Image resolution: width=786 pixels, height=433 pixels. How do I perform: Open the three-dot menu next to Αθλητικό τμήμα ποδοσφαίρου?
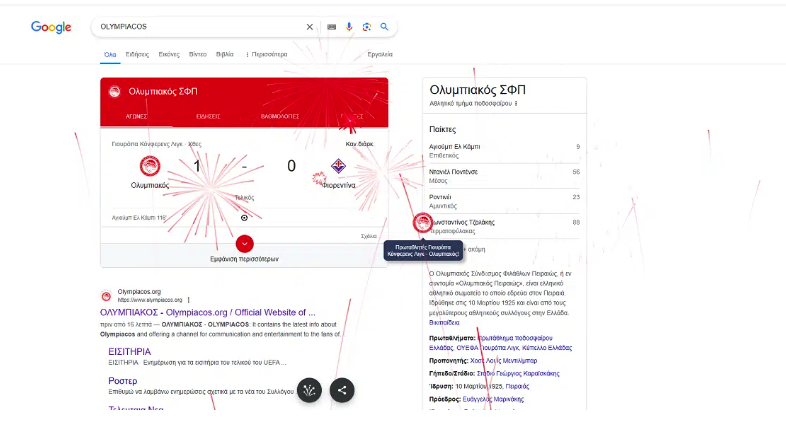[516, 104]
